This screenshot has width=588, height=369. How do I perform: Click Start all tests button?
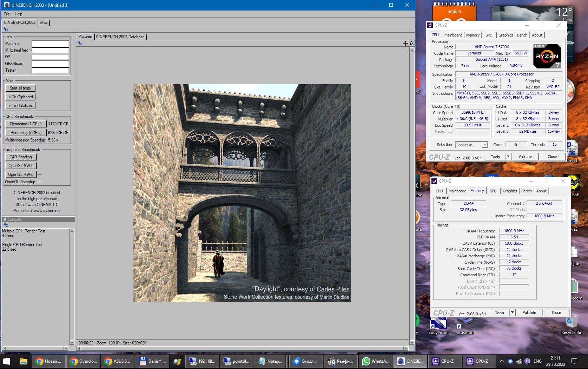pyautogui.click(x=20, y=88)
